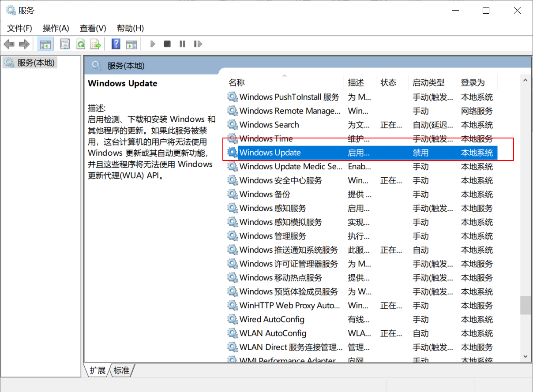
Task: Click the gear icon of Windows 移动热点服务
Action: pos(232,278)
